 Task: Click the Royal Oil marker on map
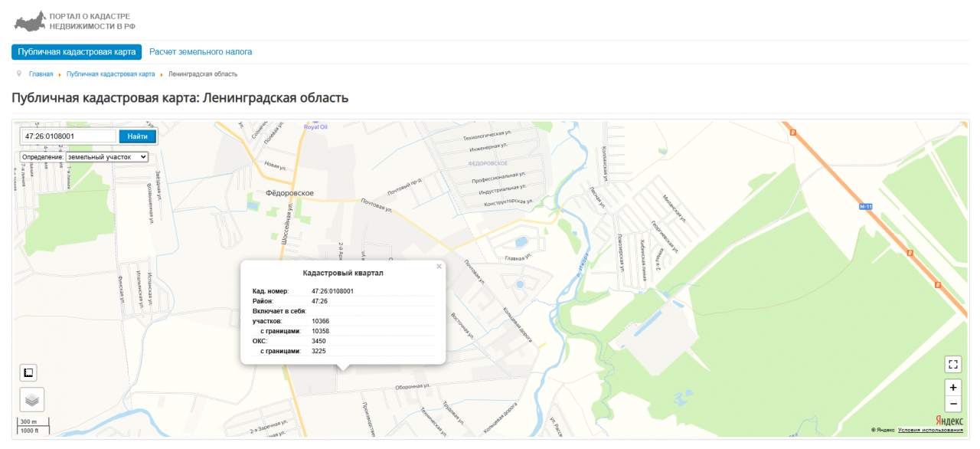coord(315,124)
